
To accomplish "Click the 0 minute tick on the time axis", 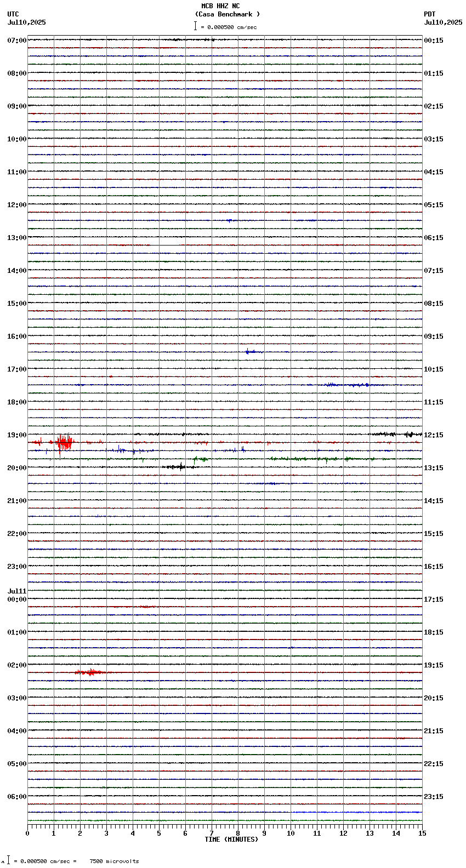I will (x=27, y=833).
